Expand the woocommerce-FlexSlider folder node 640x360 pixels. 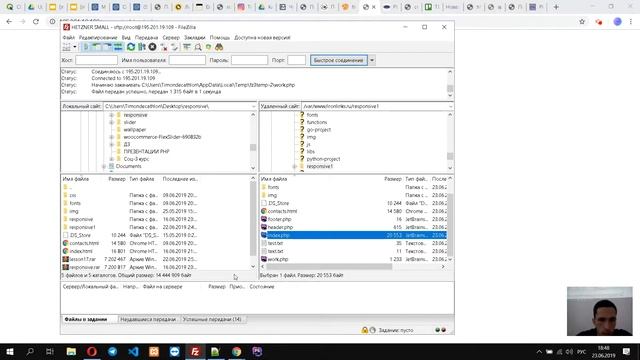[111, 137]
